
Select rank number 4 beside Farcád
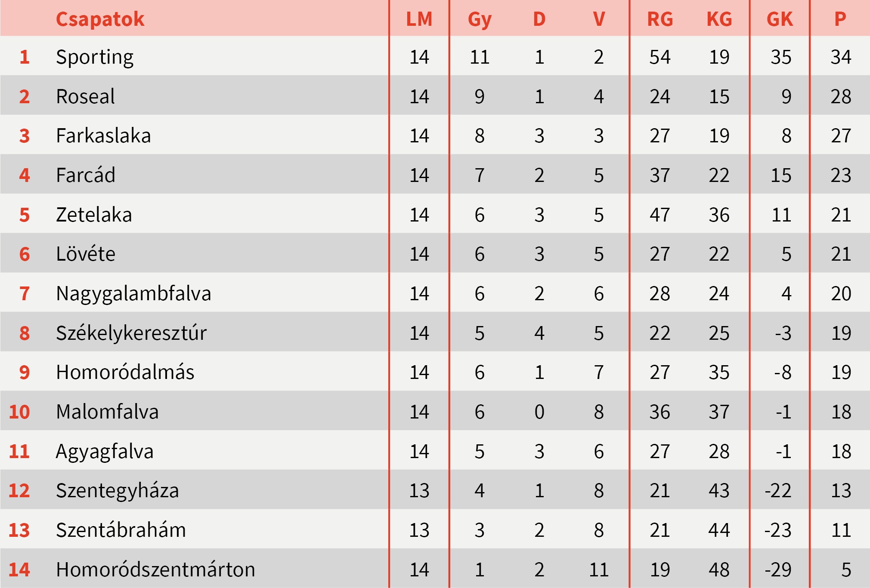click(25, 175)
